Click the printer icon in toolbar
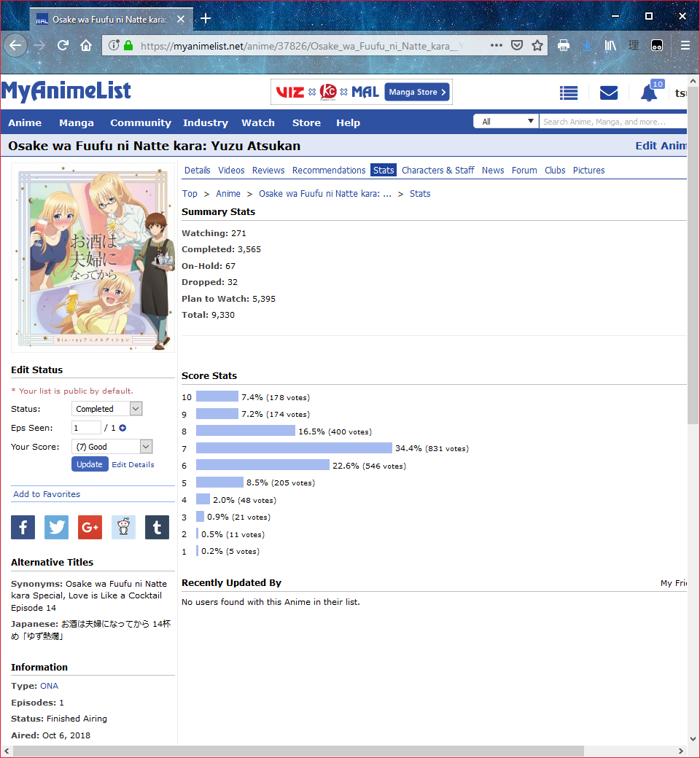Viewport: 700px width, 758px height. tap(564, 45)
